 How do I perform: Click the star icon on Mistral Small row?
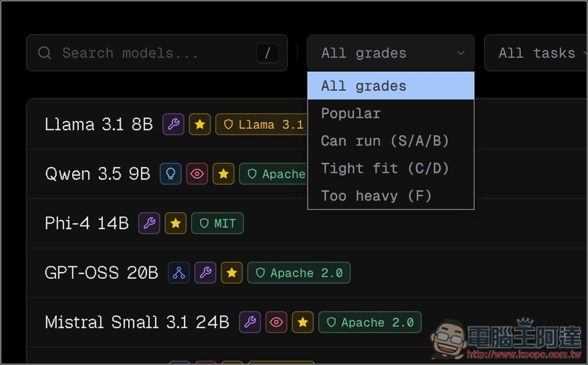(303, 322)
